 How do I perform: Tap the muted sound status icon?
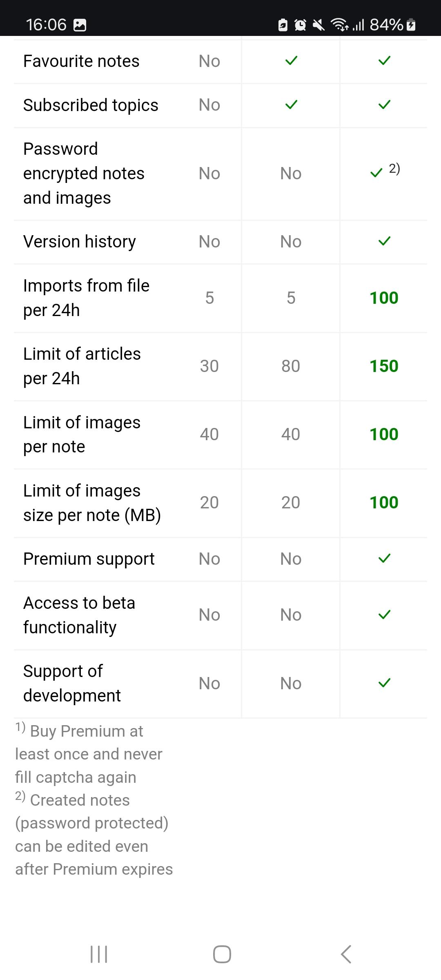pyautogui.click(x=318, y=25)
